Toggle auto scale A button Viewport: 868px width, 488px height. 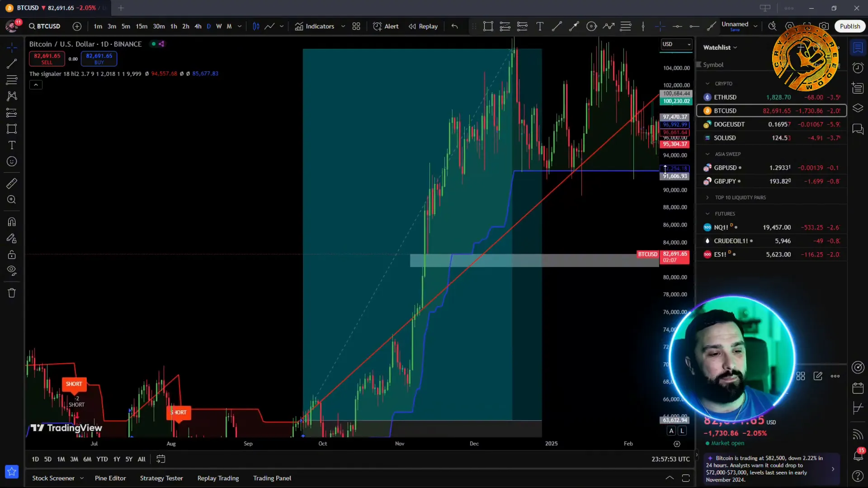coord(671,431)
